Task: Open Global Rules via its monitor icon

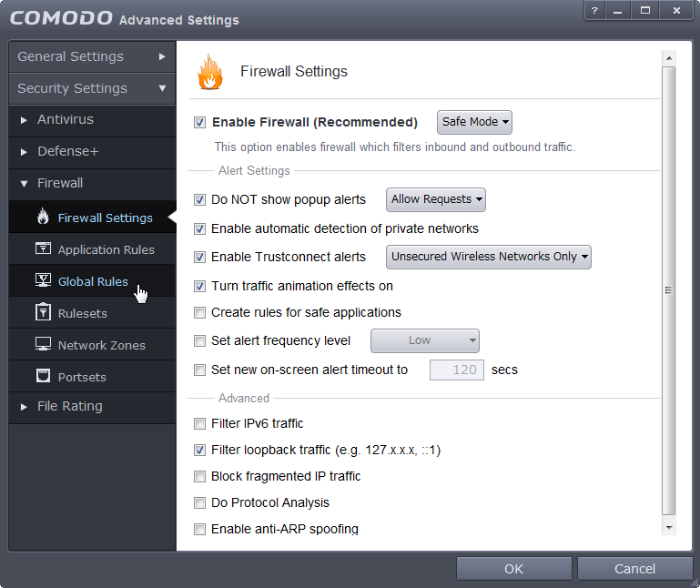Action: [43, 280]
